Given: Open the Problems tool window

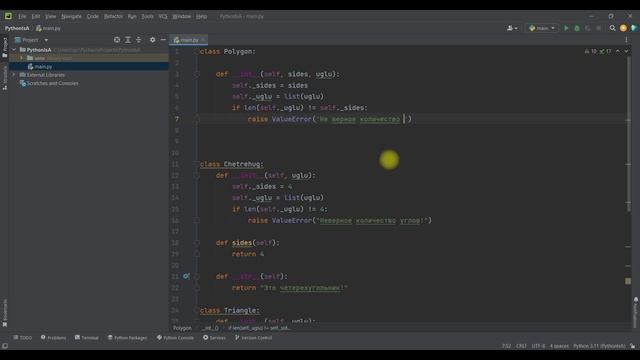Looking at the screenshot, I should click(x=53, y=338).
